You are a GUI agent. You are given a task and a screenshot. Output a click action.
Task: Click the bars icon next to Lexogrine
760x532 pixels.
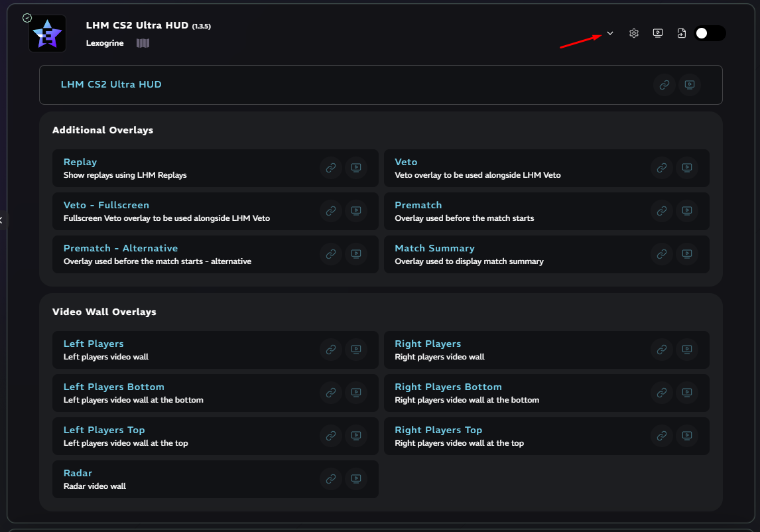click(143, 43)
